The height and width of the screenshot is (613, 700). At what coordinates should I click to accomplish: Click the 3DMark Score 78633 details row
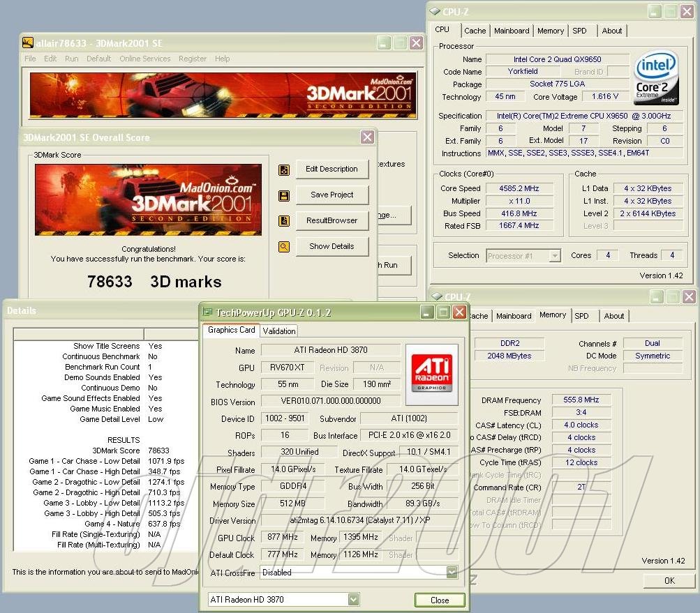pos(107,451)
